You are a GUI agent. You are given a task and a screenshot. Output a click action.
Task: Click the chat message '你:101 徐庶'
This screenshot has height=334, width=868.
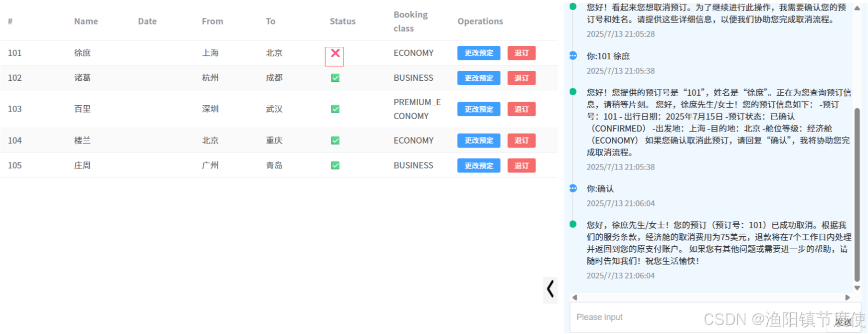pyautogui.click(x=608, y=56)
